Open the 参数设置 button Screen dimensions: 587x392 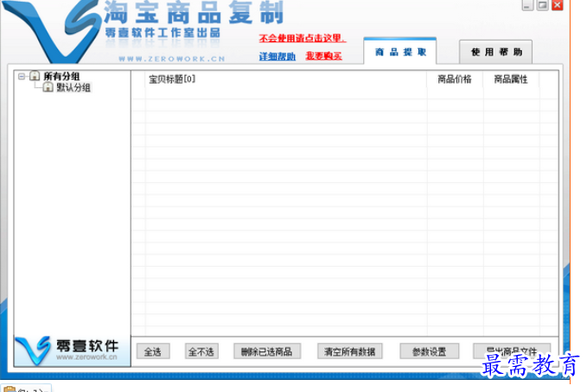click(x=430, y=351)
